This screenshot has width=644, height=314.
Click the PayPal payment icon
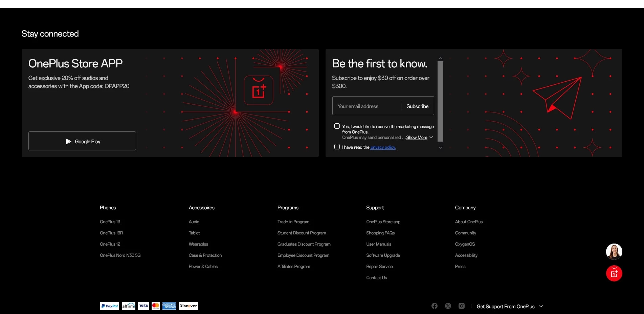point(109,306)
